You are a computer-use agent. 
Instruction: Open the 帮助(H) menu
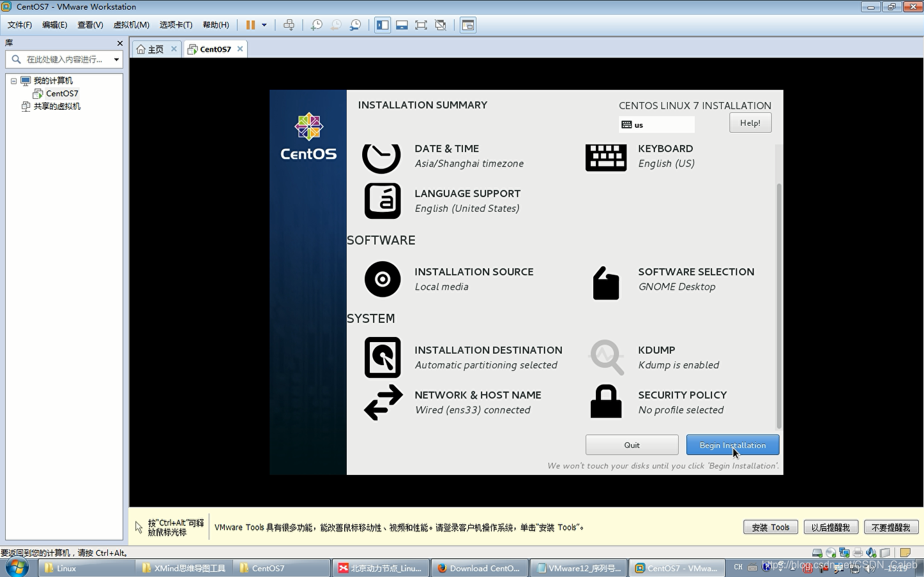(x=216, y=25)
